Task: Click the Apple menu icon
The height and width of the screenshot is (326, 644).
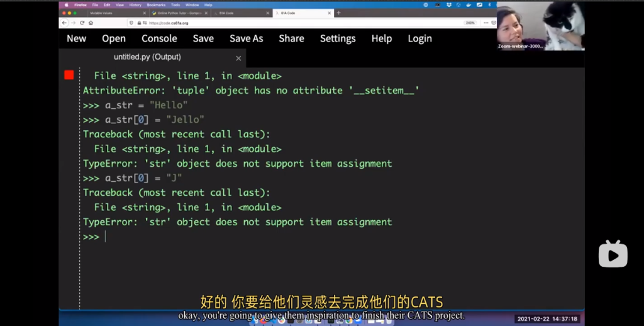Action: 67,4
